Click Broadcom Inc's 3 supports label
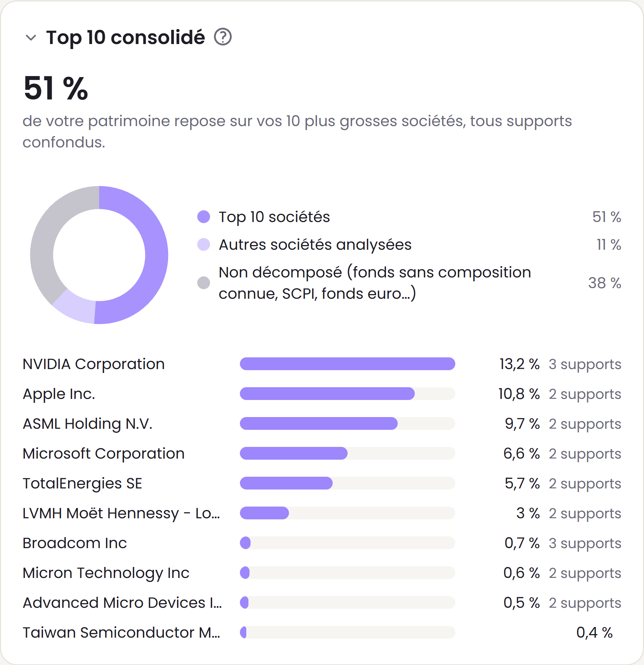 click(585, 543)
